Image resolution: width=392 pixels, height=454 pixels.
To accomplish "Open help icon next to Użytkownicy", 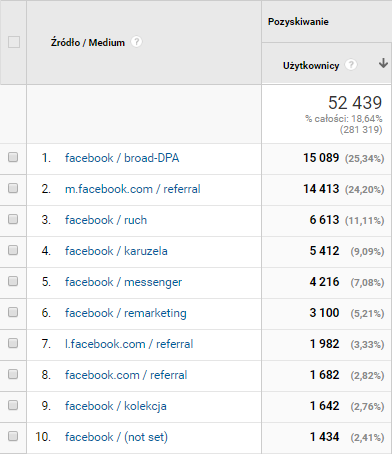I will (350, 65).
